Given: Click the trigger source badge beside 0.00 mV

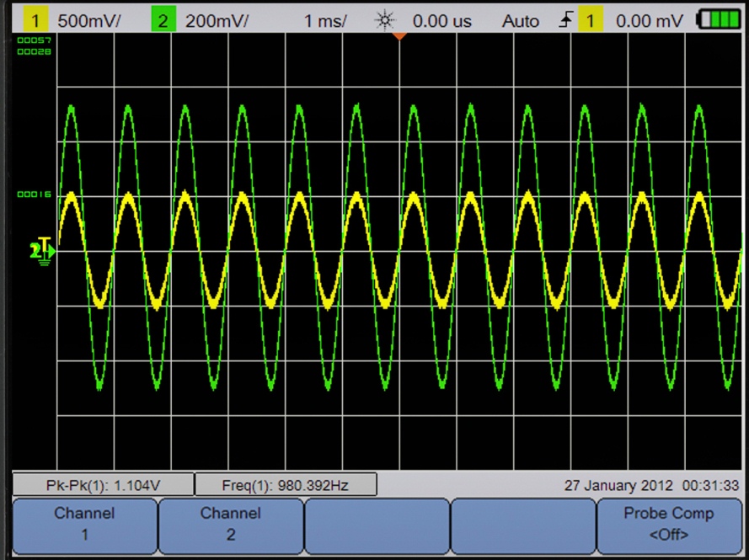Looking at the screenshot, I should pyautogui.click(x=590, y=22).
